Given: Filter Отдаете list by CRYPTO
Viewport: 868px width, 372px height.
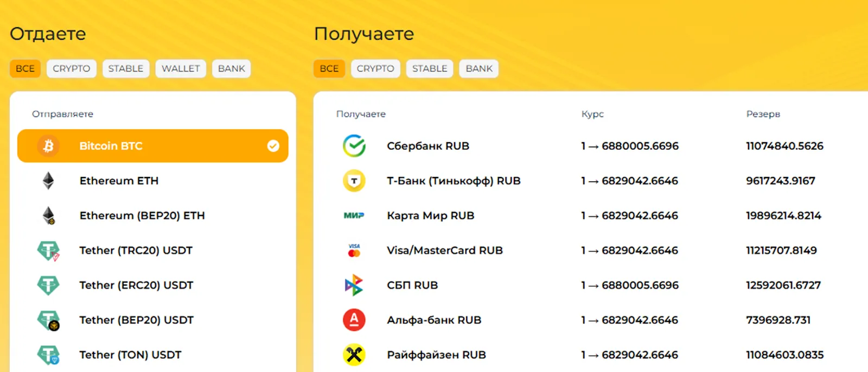Looking at the screenshot, I should point(72,68).
